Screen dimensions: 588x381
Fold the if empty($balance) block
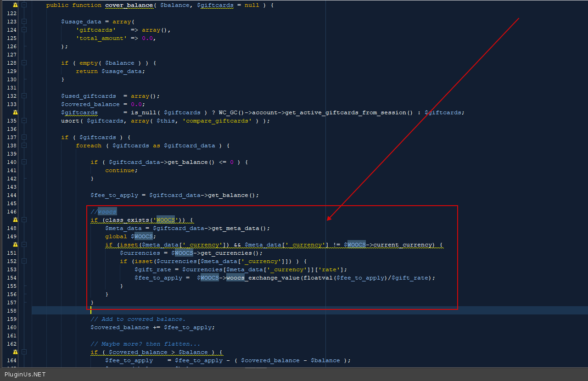(24, 63)
